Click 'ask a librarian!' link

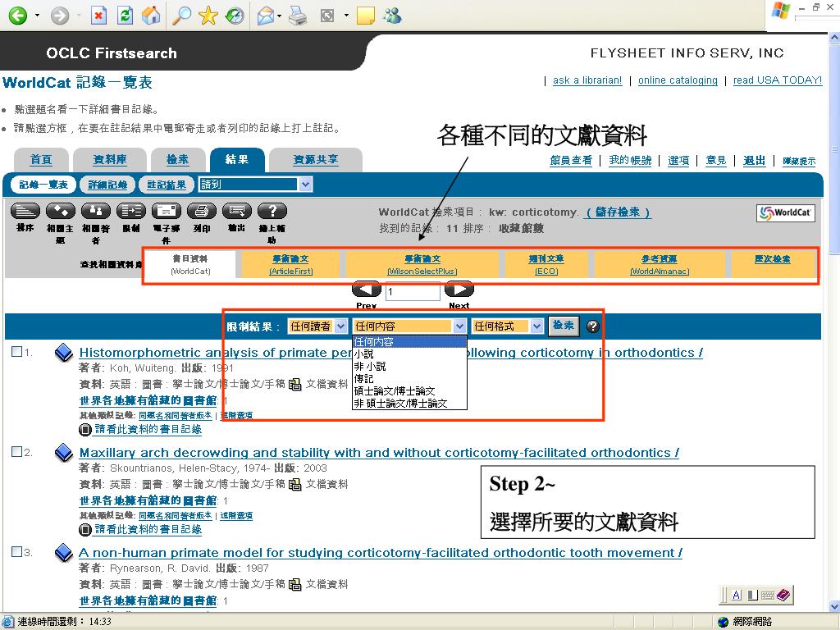pos(587,80)
